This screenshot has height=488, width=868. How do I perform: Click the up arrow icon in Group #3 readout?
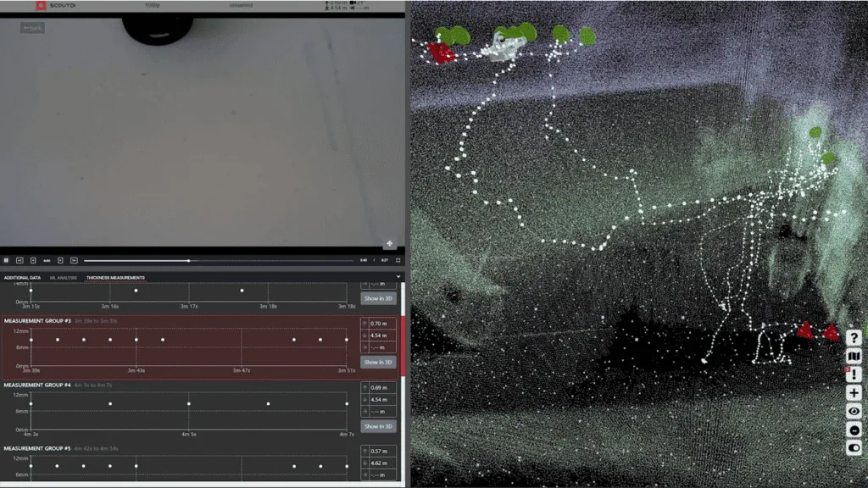364,324
